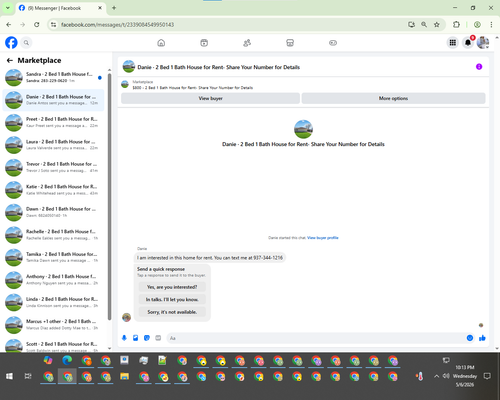Screen dimensions: 500x400
Task: Open the Friends icon in top navigation
Action: click(x=247, y=43)
